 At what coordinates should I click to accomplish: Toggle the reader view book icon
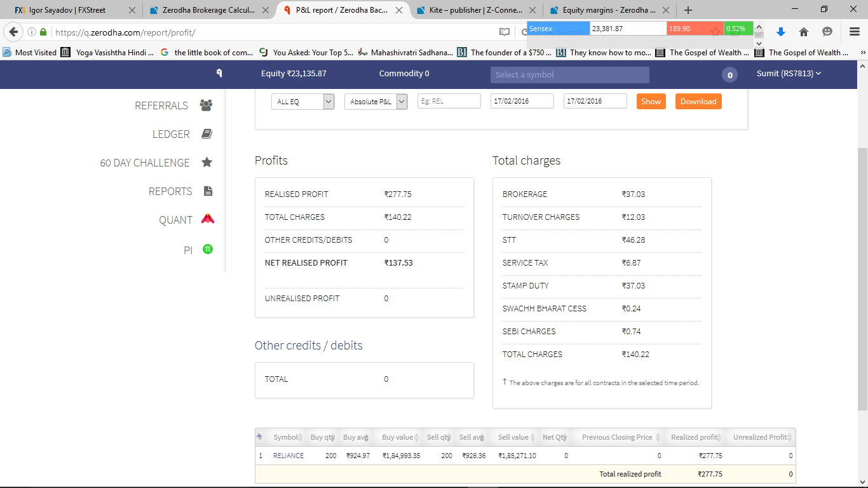[504, 32]
